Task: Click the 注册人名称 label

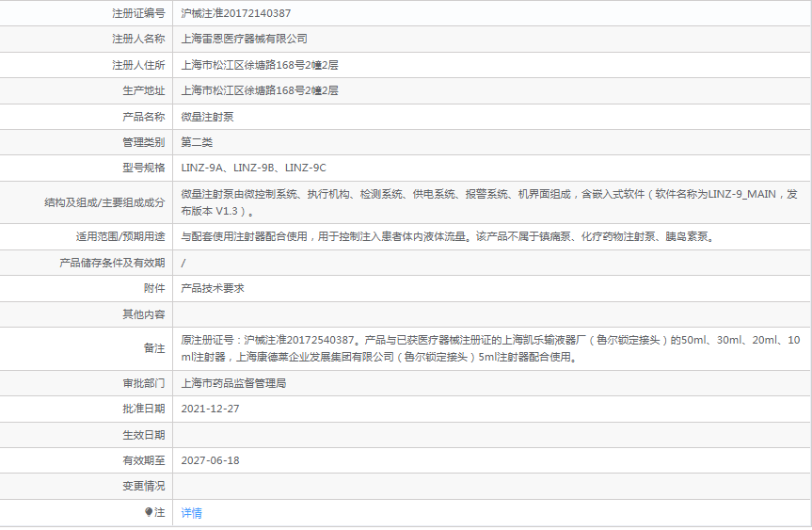Action: 138,39
